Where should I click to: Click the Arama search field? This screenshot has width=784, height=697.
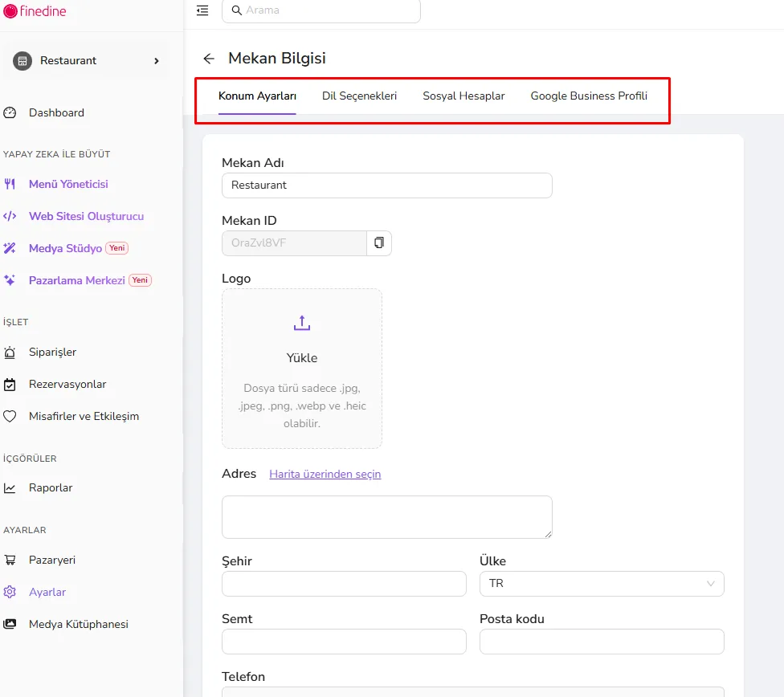321,10
